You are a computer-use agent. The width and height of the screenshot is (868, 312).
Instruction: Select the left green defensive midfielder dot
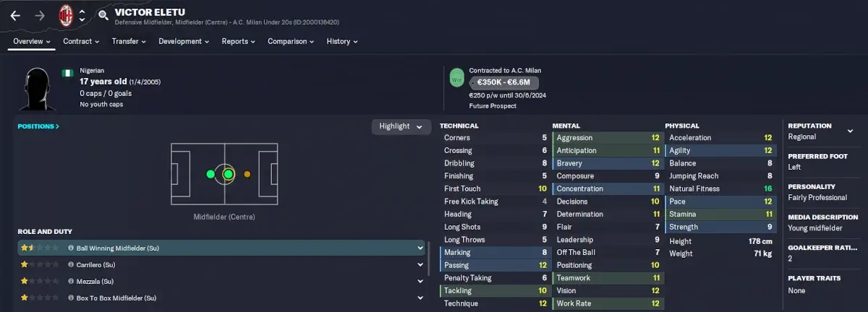click(x=210, y=174)
